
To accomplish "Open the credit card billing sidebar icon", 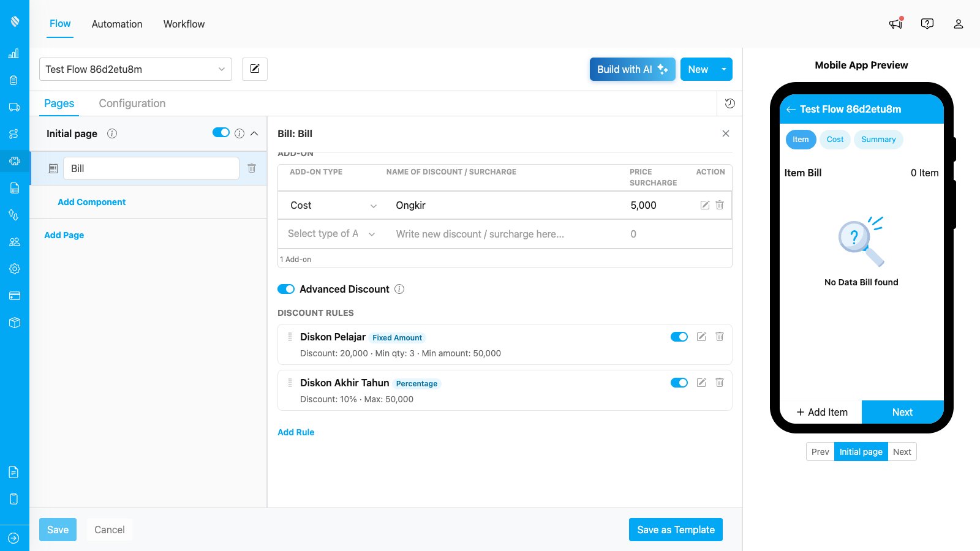I will click(14, 296).
